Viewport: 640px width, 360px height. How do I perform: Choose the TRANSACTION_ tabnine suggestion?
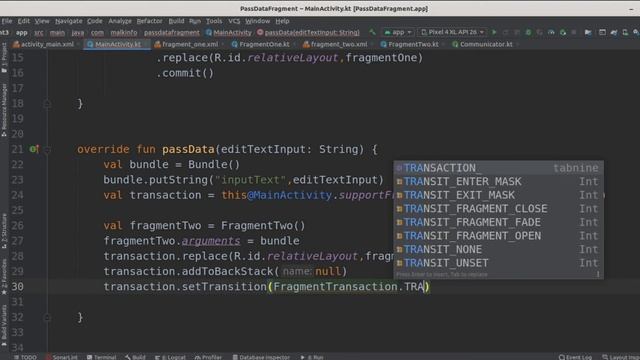pos(498,168)
